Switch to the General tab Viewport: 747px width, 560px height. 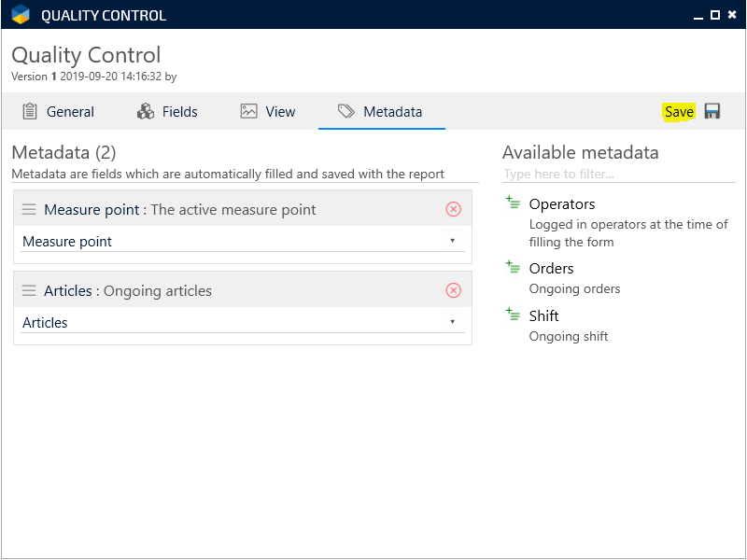point(58,112)
